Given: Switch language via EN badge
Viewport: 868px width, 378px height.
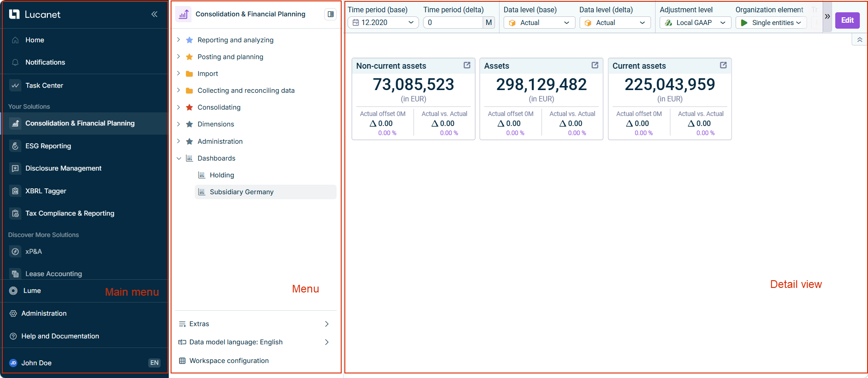Looking at the screenshot, I should (x=154, y=363).
